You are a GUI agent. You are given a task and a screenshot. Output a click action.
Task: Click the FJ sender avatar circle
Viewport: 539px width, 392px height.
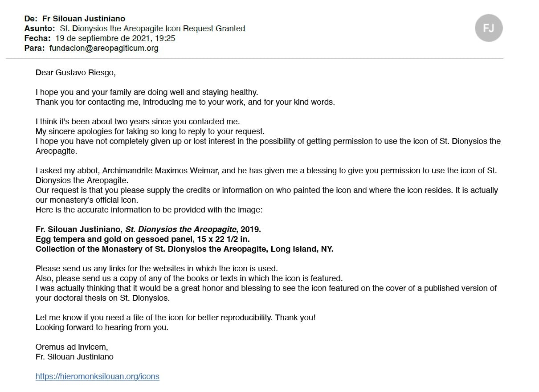click(489, 28)
